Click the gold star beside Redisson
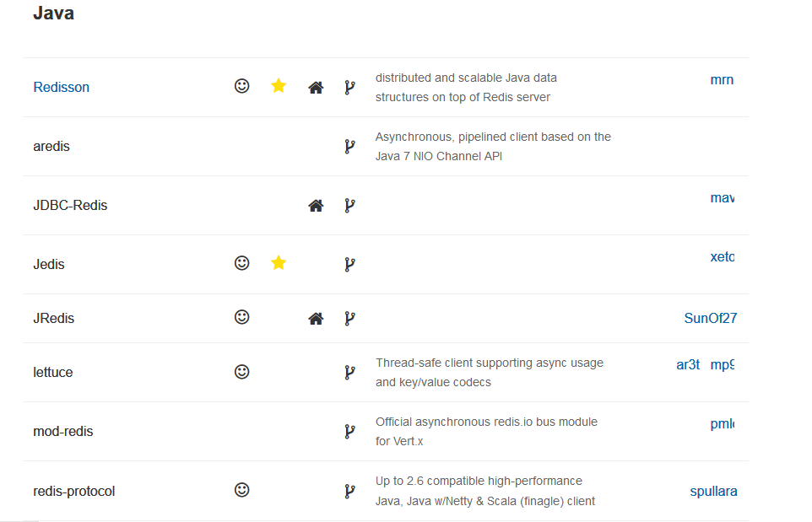The image size is (812, 522). coord(279,86)
